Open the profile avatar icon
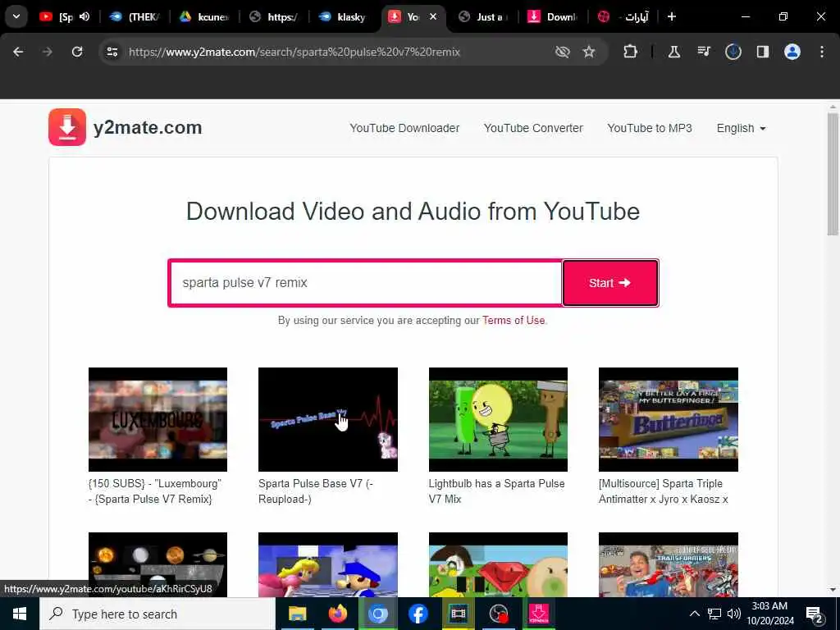This screenshot has height=630, width=840. click(792, 52)
